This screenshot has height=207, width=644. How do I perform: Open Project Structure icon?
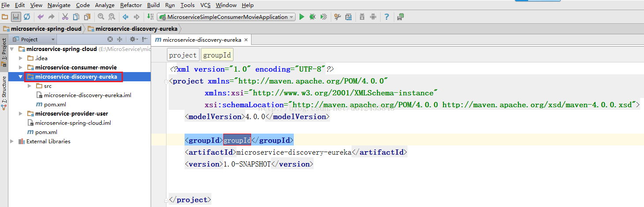click(348, 17)
